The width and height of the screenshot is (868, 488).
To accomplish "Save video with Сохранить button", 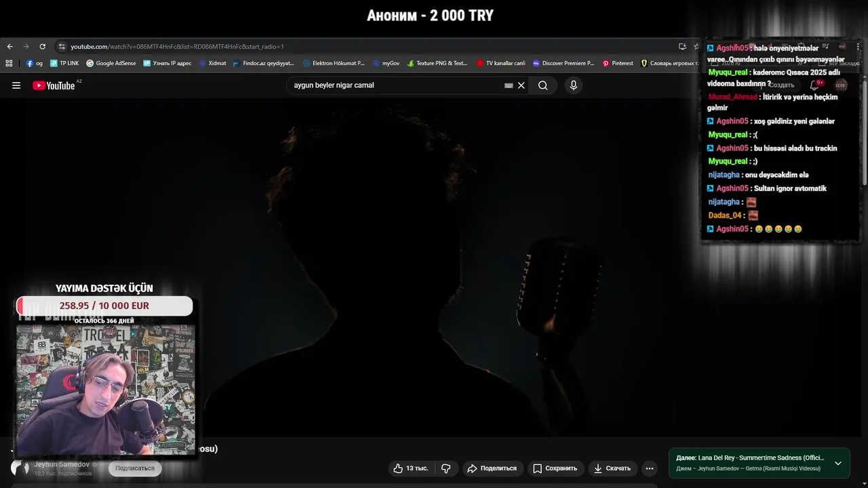I will [x=555, y=468].
